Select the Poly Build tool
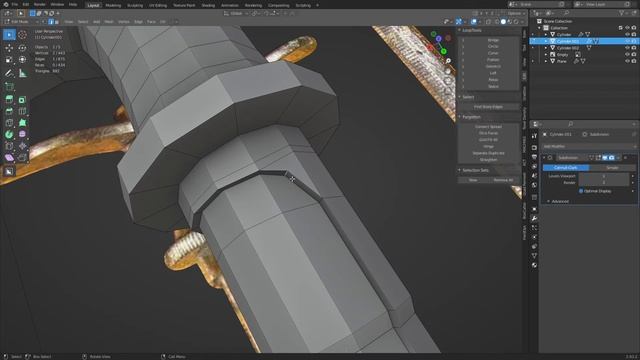The height and width of the screenshot is (360, 640). (22, 122)
